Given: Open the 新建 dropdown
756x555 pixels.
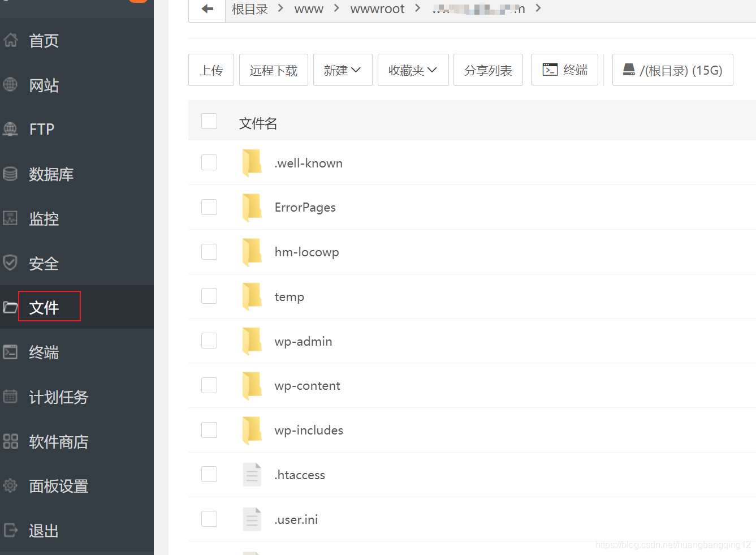Looking at the screenshot, I should point(343,70).
